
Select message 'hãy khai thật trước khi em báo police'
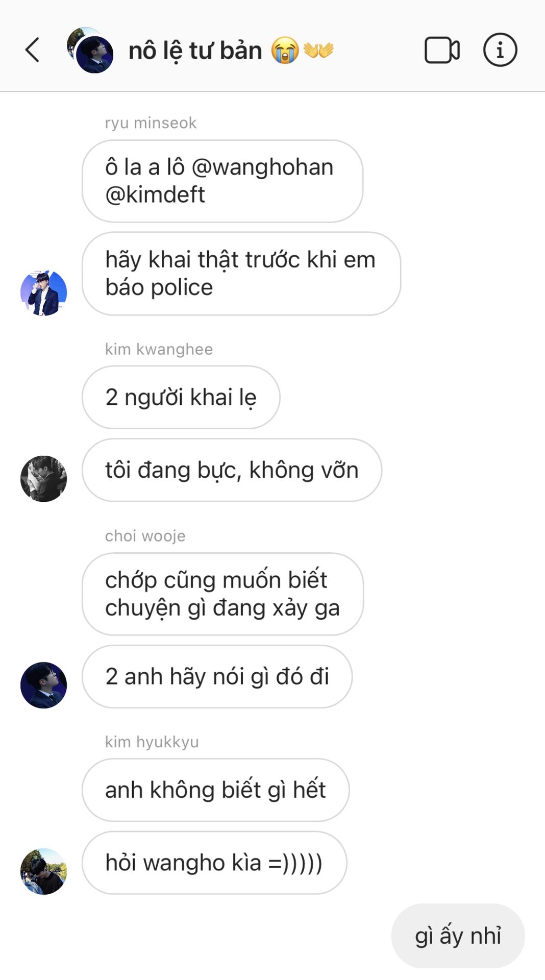(x=241, y=274)
